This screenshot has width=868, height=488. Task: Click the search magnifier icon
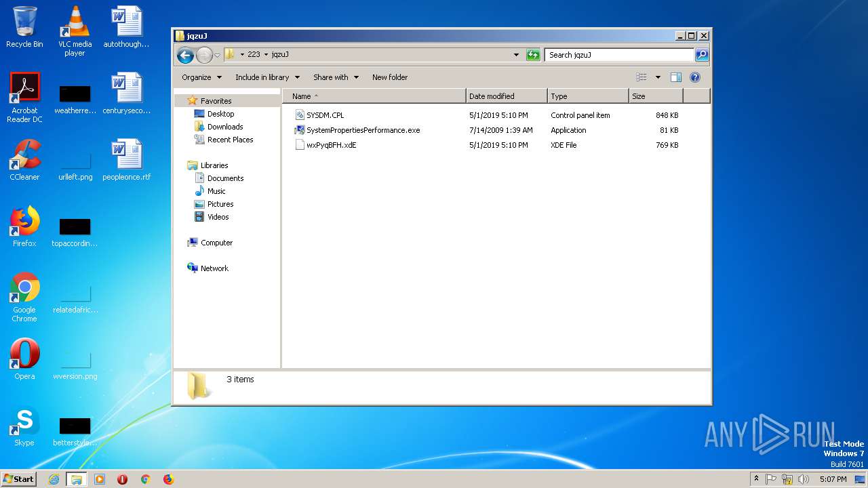click(x=702, y=55)
